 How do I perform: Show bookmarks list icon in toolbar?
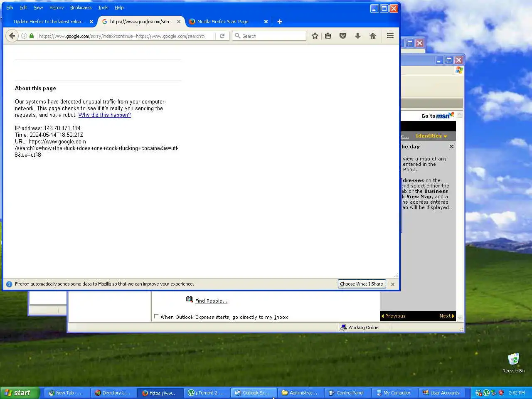[328, 36]
